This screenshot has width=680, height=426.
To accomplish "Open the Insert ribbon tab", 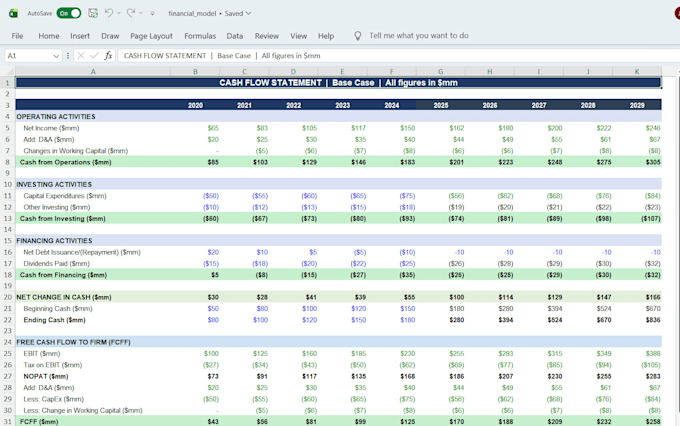I will point(80,36).
